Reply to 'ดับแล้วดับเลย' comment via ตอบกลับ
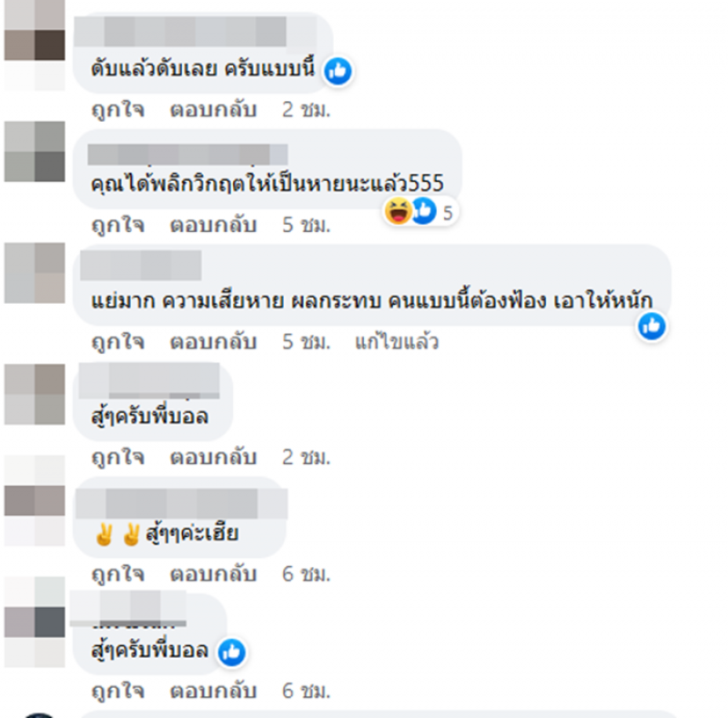The width and height of the screenshot is (728, 718). pos(213,110)
